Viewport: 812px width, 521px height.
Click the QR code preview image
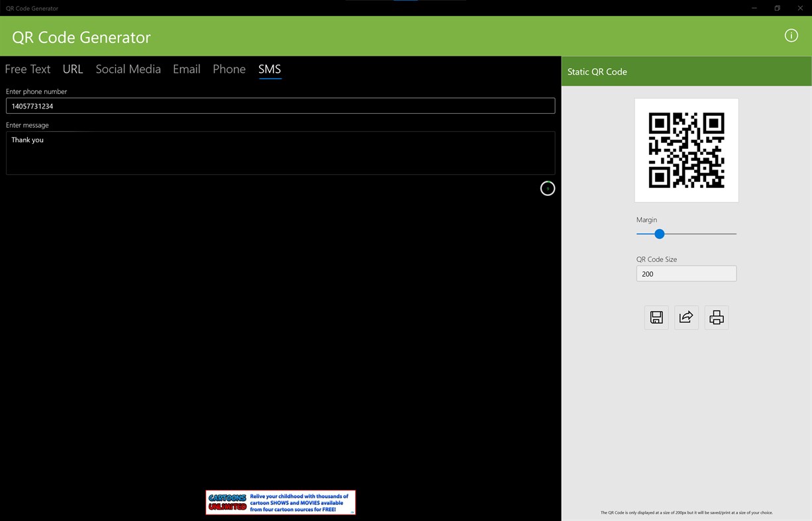coord(686,150)
